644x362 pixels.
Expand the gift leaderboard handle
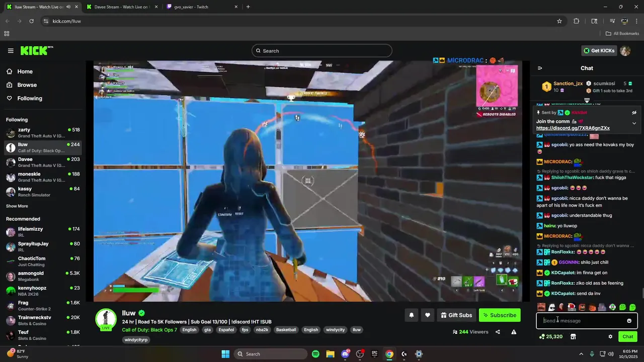point(587,101)
